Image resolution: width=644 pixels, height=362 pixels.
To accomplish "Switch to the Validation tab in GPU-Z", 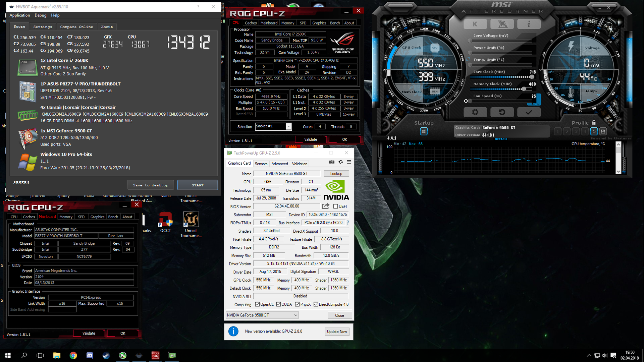I will [299, 164].
